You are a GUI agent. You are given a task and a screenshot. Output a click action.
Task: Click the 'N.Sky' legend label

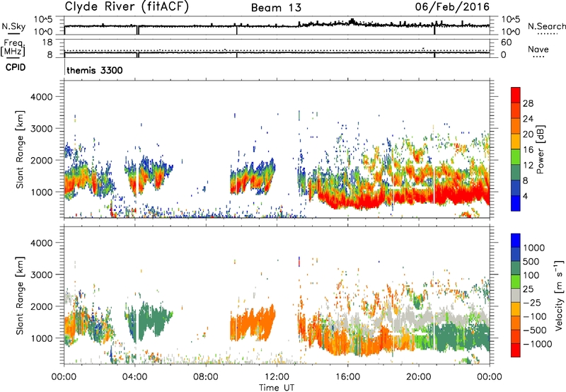tap(13, 26)
